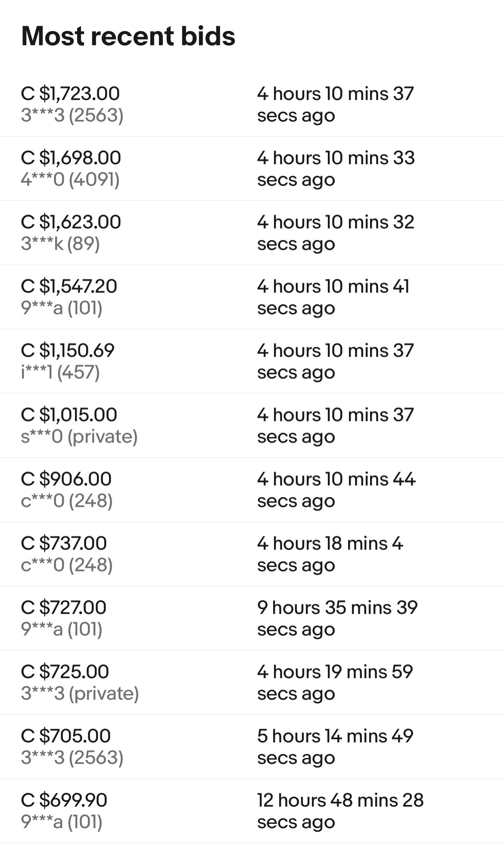Click the C $1,150.69 bid amount
Screen dimensions: 504x854
[68, 350]
